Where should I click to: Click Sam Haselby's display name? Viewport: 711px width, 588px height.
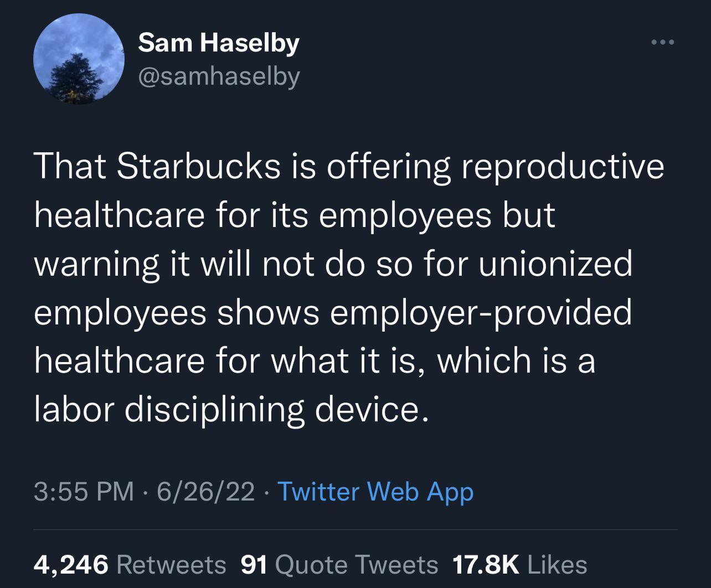tap(218, 42)
